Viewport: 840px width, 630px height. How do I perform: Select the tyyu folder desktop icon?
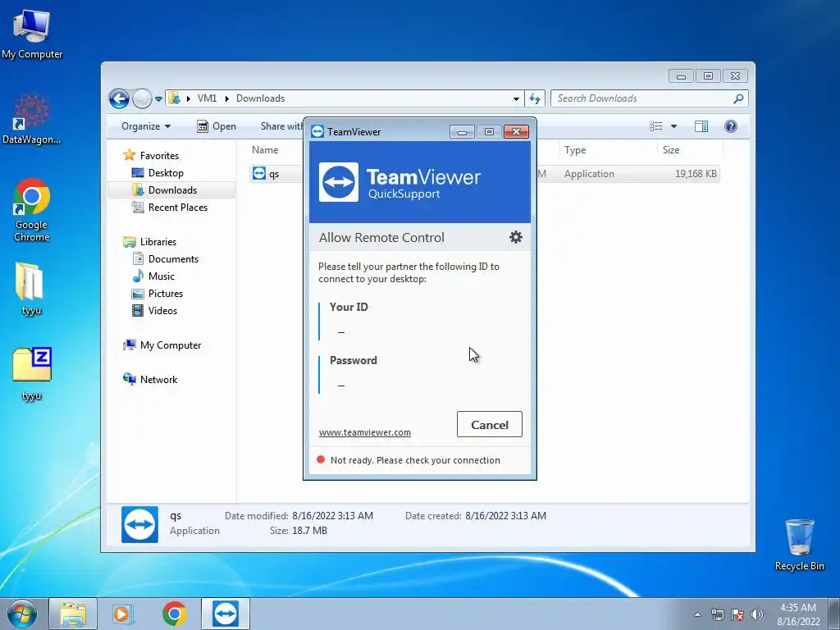tap(32, 290)
